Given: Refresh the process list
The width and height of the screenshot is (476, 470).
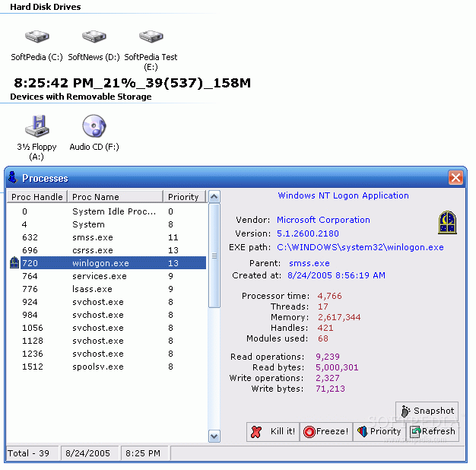Looking at the screenshot, I should [x=433, y=431].
